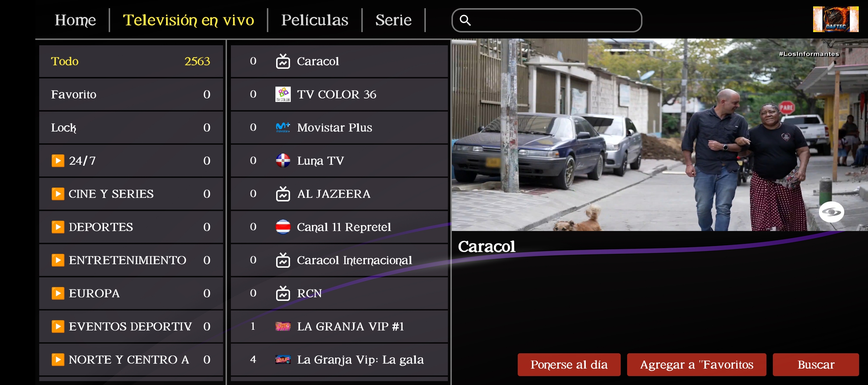Switch to the Películas tab
This screenshot has width=868, height=385.
(315, 20)
